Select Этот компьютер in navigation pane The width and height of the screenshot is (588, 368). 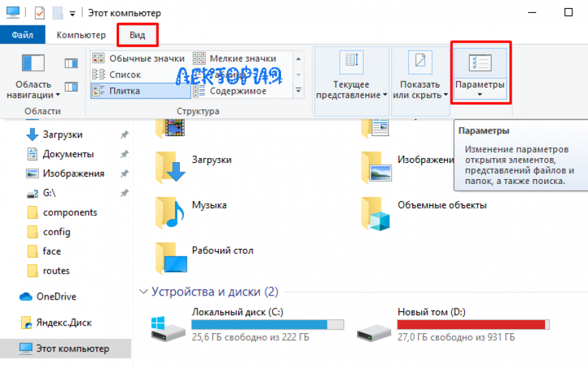64,348
